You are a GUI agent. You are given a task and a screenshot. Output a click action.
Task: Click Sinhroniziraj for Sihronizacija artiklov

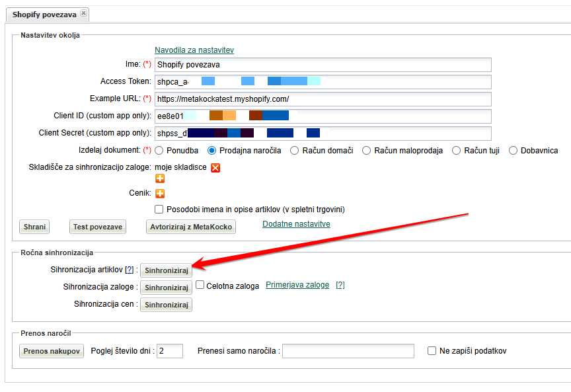point(167,270)
